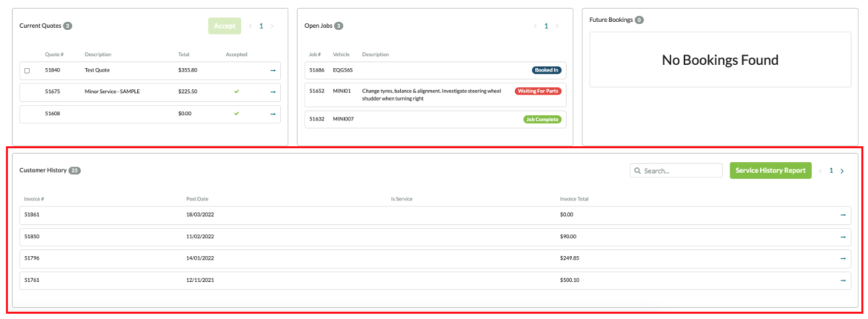
Task: Click post date 11/02/2022
Action: (200, 237)
